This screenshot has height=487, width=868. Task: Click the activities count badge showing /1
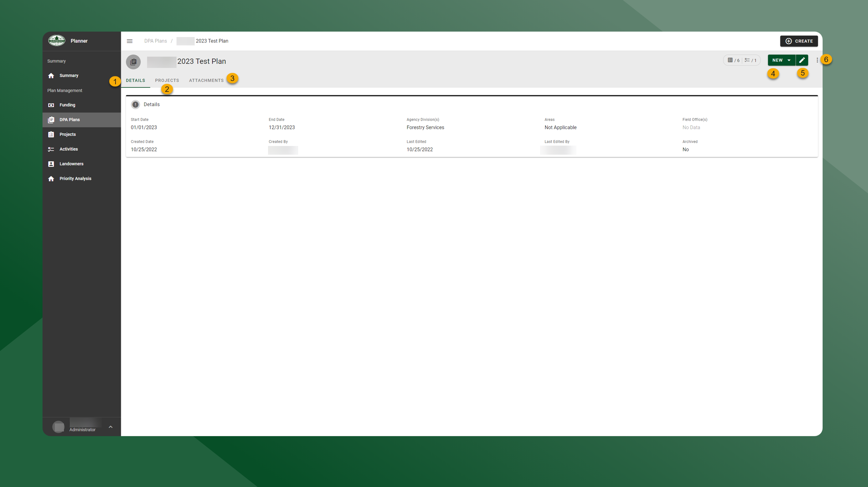750,60
